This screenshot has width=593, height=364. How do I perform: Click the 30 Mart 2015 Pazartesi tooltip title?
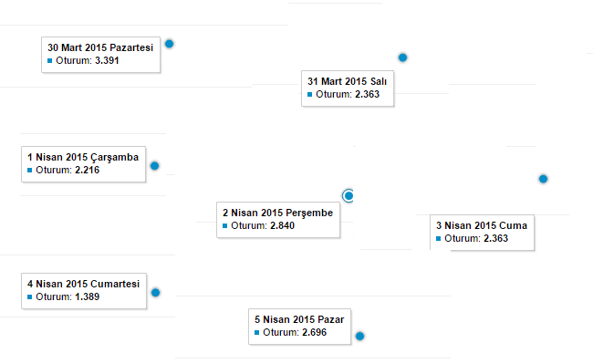tap(100, 47)
